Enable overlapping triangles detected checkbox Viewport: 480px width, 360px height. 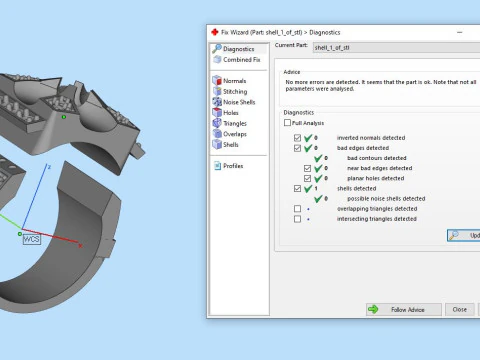tap(297, 209)
